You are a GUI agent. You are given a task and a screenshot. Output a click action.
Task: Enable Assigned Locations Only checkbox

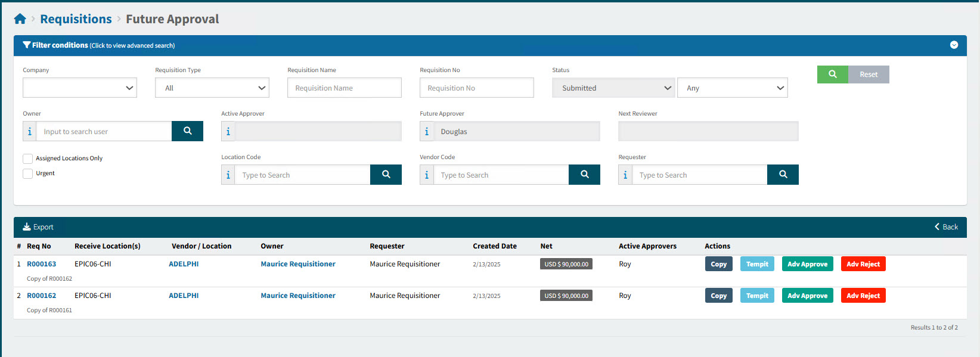click(27, 159)
